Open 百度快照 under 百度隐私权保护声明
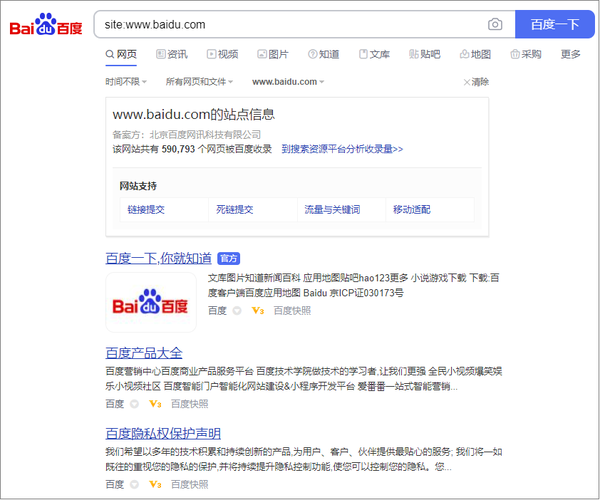This screenshot has width=600, height=500. click(189, 485)
